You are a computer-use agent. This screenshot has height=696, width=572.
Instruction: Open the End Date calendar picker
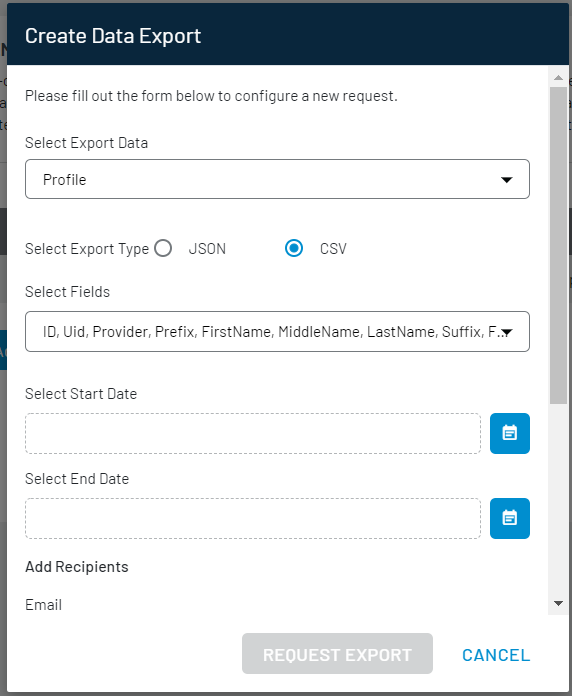[509, 518]
